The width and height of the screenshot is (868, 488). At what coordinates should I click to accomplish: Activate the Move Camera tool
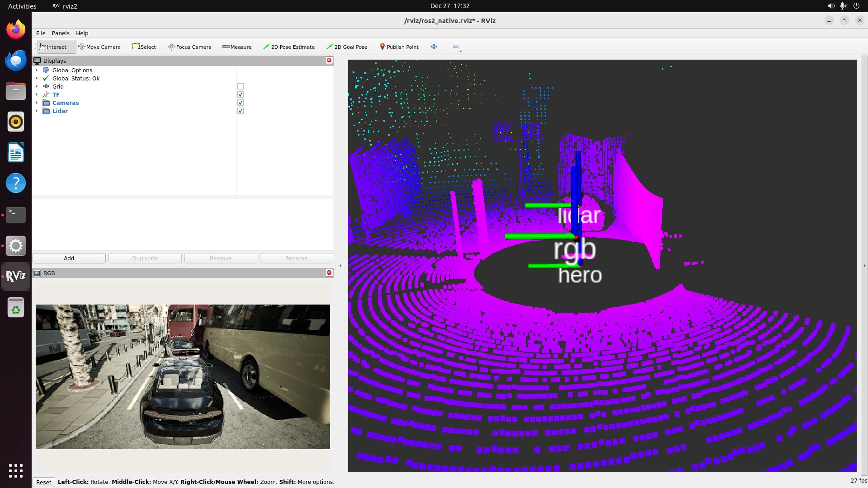(99, 47)
